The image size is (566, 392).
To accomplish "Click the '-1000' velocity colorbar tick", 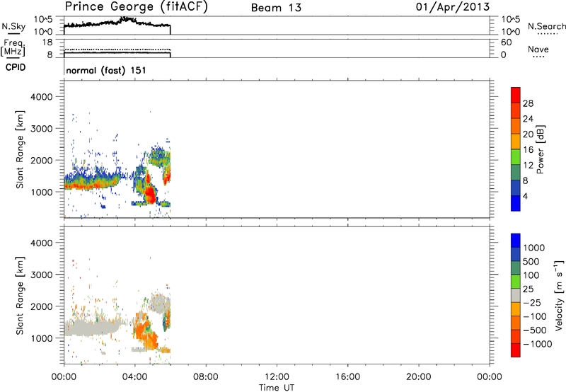I will [x=538, y=344].
